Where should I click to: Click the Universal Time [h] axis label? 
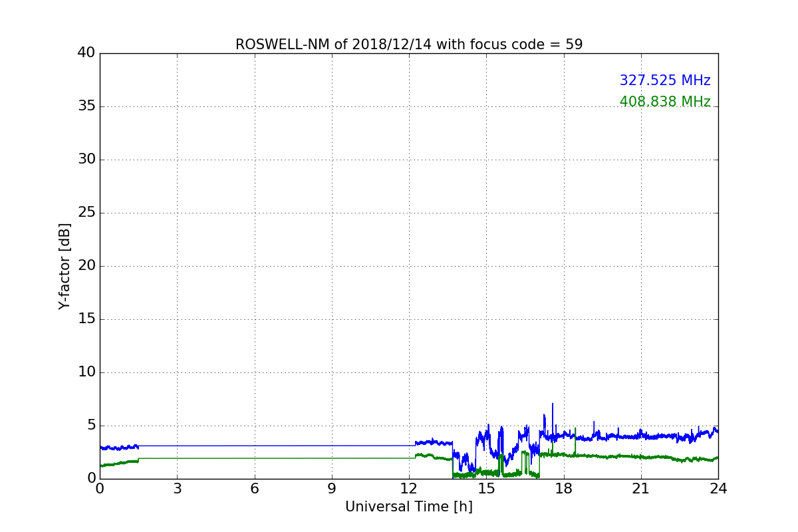pos(409,507)
